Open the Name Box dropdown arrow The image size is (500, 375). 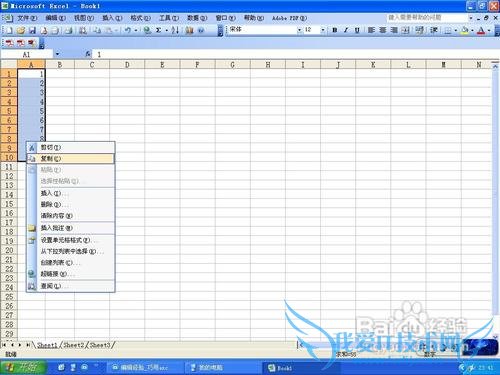coord(57,54)
